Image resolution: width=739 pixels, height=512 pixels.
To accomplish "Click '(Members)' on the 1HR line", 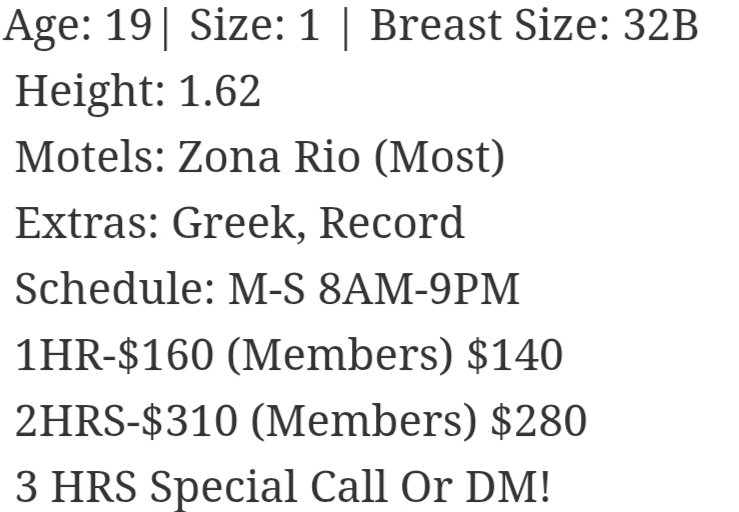I will click(339, 356).
